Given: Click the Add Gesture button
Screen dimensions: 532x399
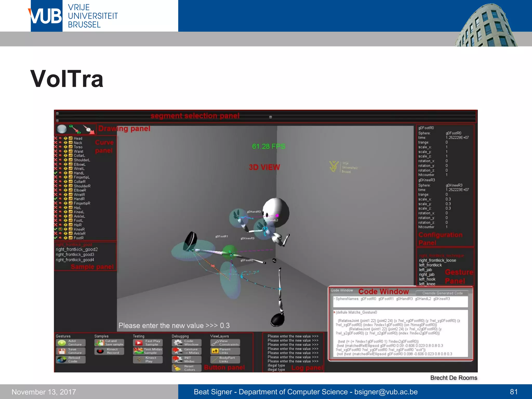Looking at the screenshot, I should pos(70,343).
